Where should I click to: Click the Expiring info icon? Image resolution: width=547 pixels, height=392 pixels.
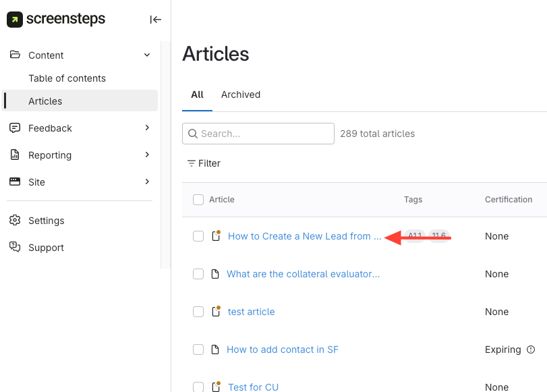pos(531,349)
